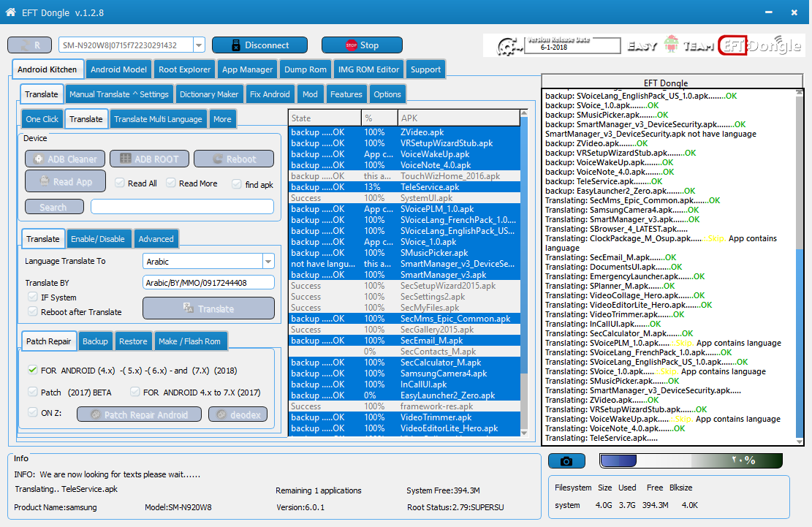Click Patch Repair Android button
This screenshot has height=527, width=812.
point(139,414)
